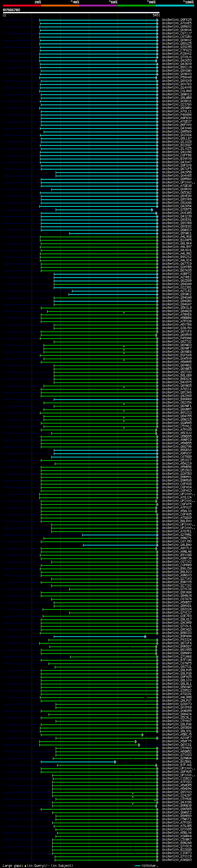Viewport: 197px width, 868px height.
Task: Select the UniRef100_P46484 label
Action: pyautogui.click(x=177, y=115)
